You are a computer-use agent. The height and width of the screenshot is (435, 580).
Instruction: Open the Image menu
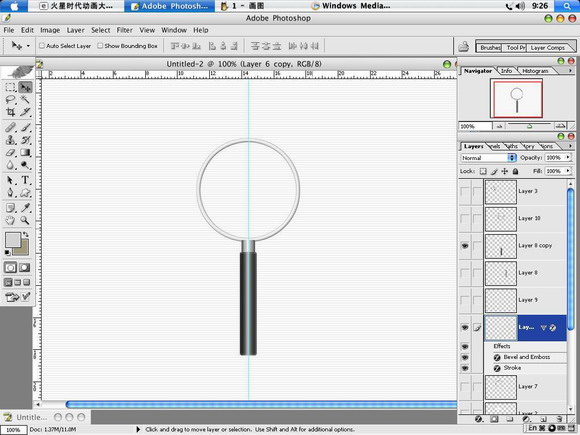click(50, 30)
